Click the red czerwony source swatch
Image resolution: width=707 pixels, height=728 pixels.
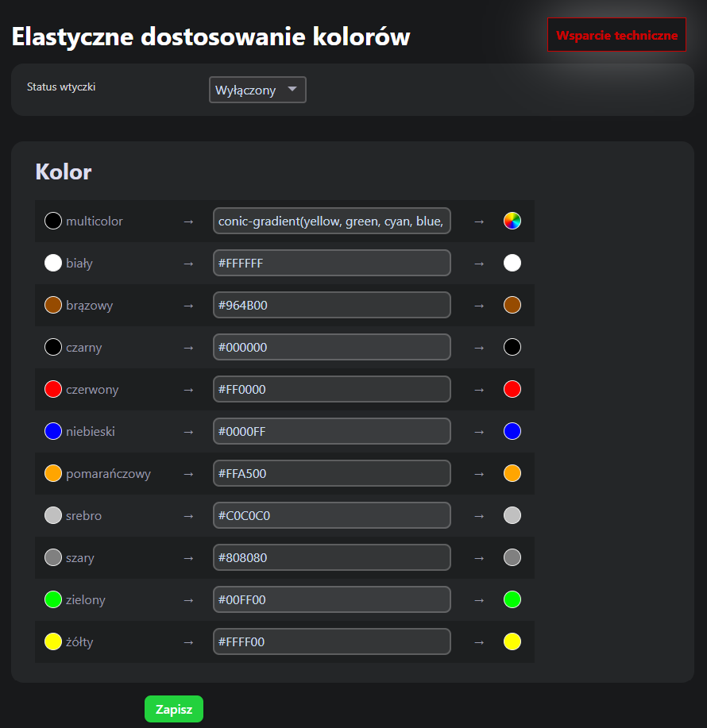coord(53,389)
